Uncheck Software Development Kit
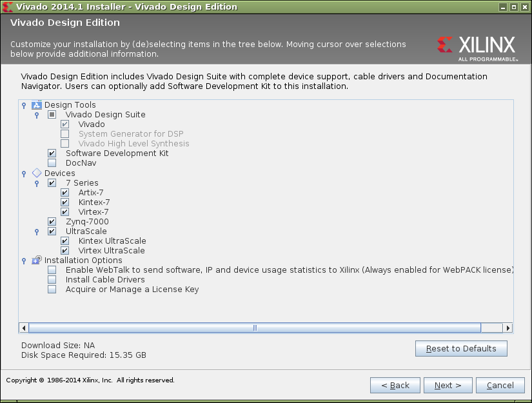The image size is (532, 403). [x=52, y=153]
